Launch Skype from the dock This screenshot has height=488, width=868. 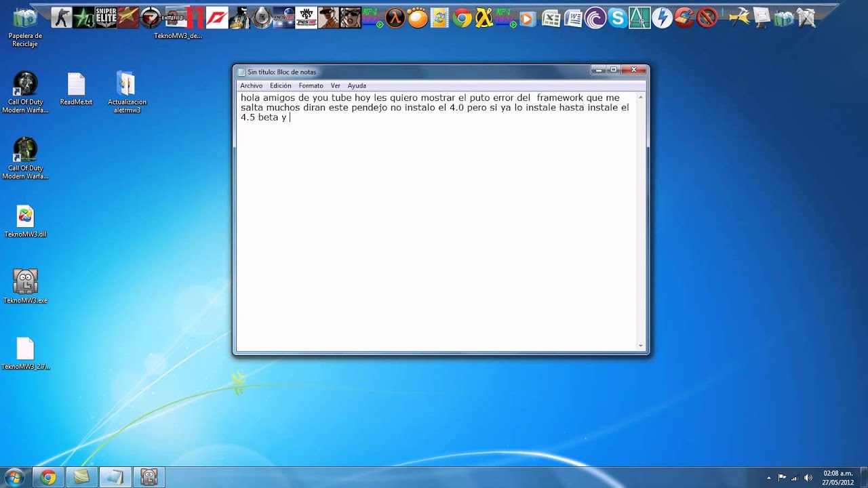(617, 18)
